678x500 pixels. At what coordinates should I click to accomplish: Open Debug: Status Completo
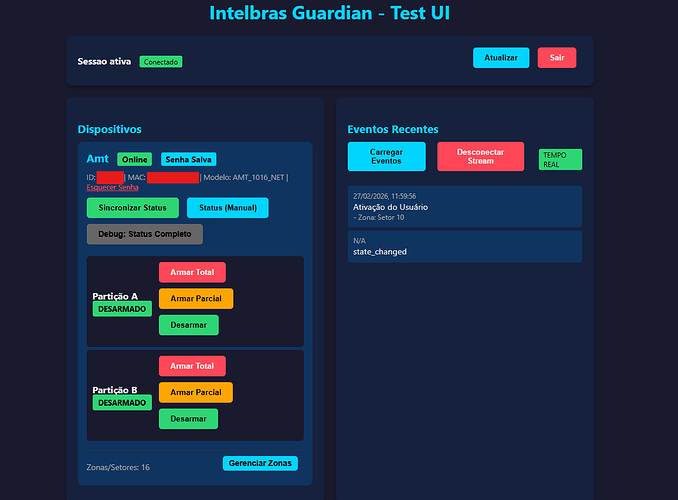(145, 234)
